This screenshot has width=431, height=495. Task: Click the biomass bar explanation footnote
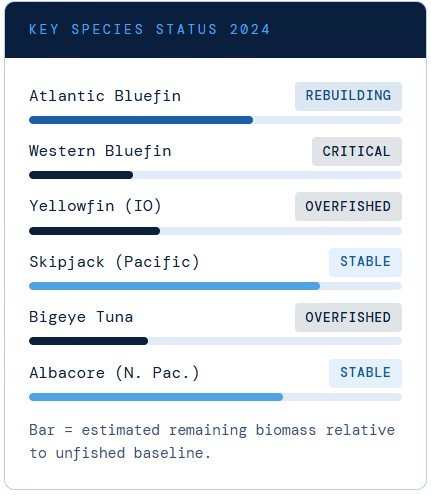pos(212,441)
